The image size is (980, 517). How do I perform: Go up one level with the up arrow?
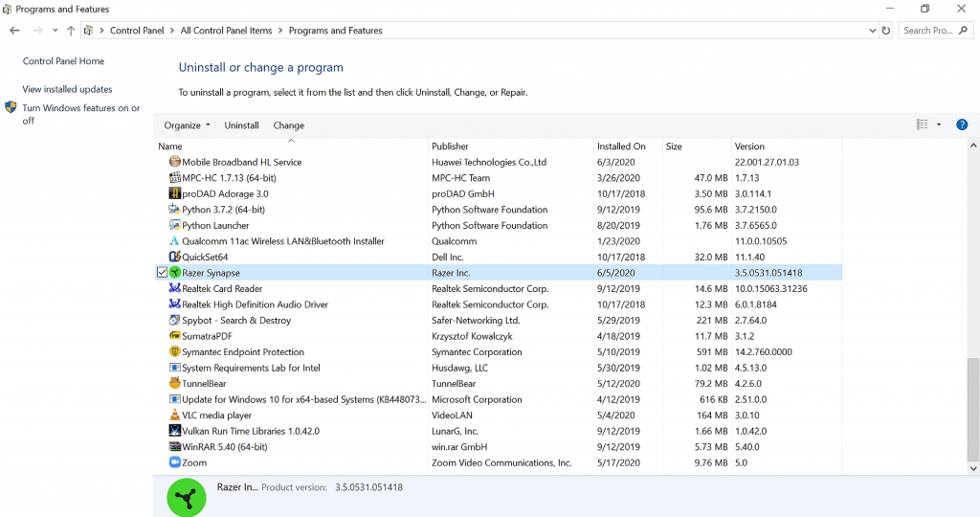pyautogui.click(x=71, y=30)
